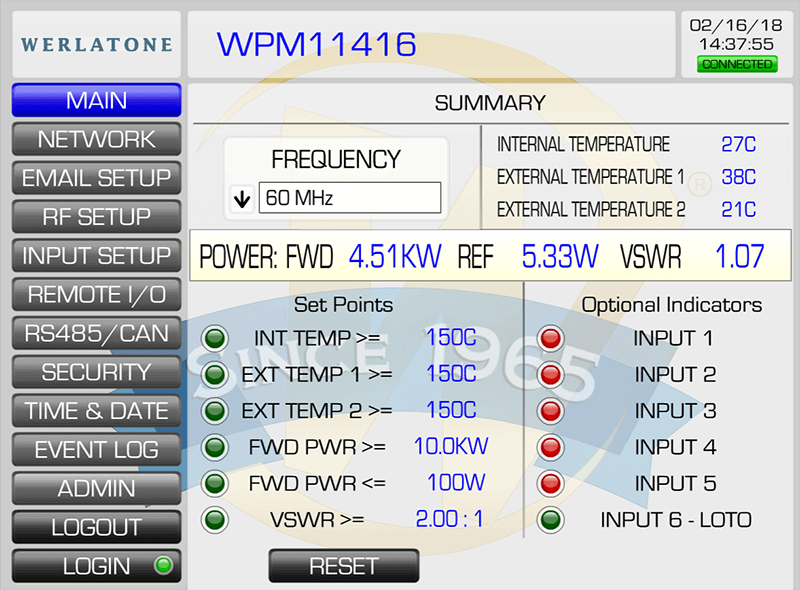Click the EXT TEMP 1 green indicator

pos(215,374)
